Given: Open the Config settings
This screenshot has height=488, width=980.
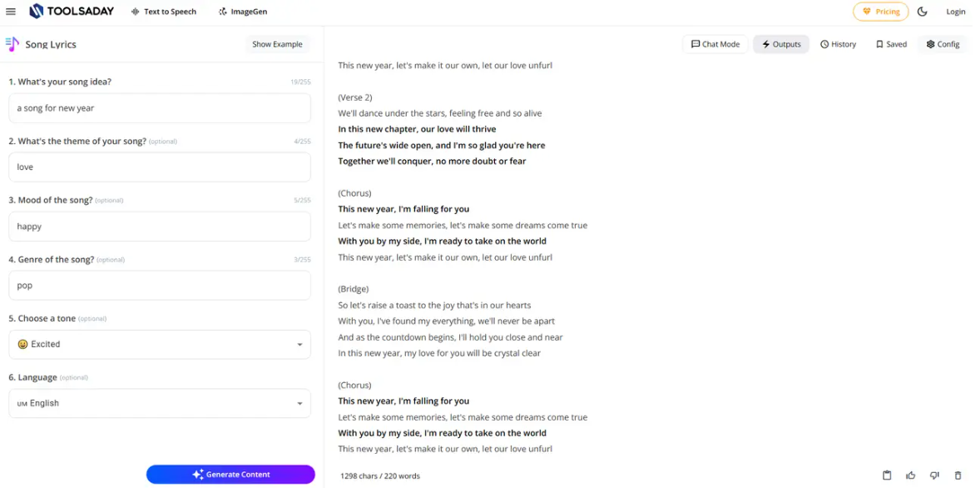Looking at the screenshot, I should click(x=943, y=44).
